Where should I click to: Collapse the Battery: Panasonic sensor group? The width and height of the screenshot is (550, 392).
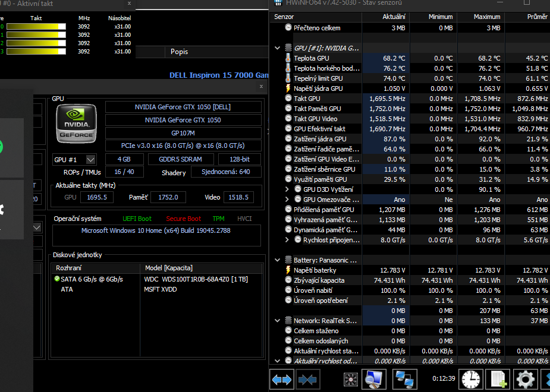pyautogui.click(x=278, y=260)
